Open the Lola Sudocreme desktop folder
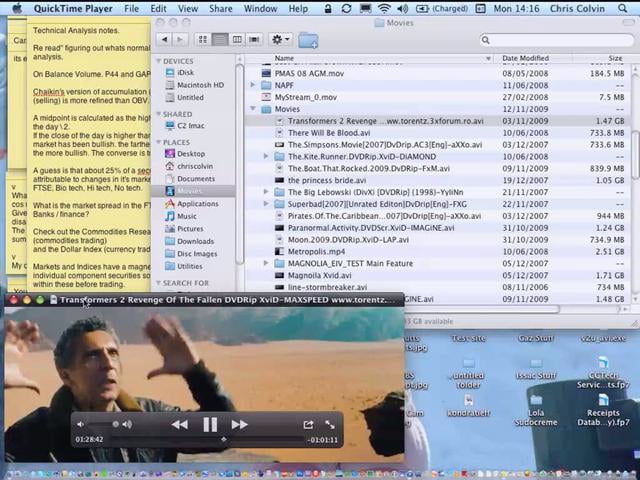The height and width of the screenshot is (480, 640). tap(536, 409)
